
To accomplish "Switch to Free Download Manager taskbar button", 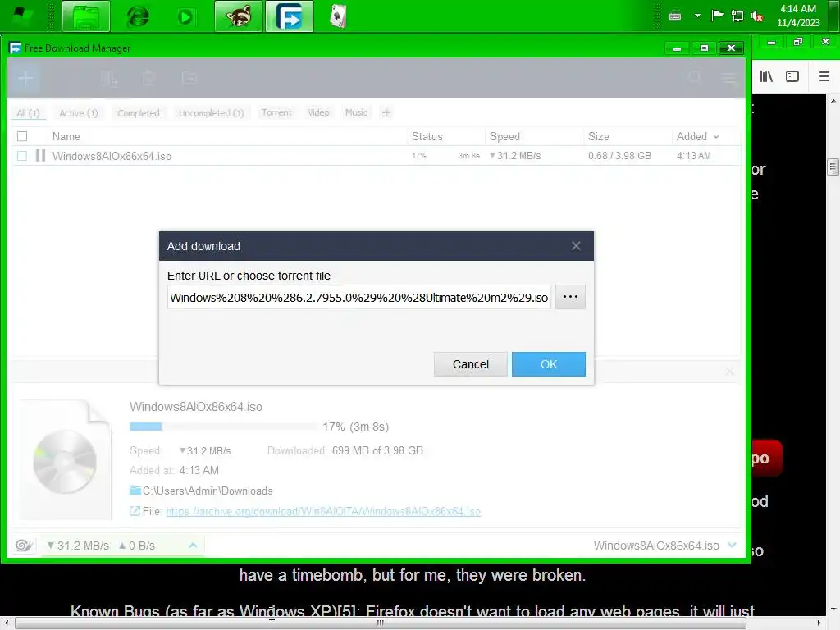I will click(x=290, y=16).
